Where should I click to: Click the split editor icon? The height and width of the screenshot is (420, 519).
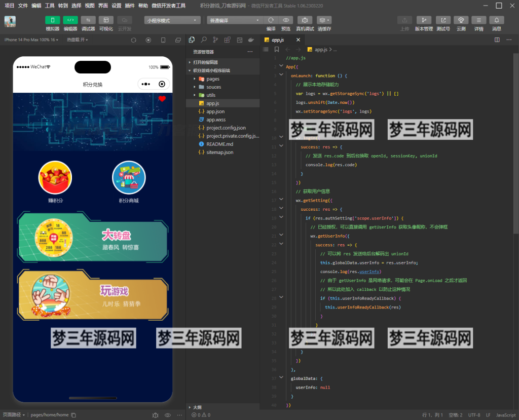pyautogui.click(x=497, y=40)
